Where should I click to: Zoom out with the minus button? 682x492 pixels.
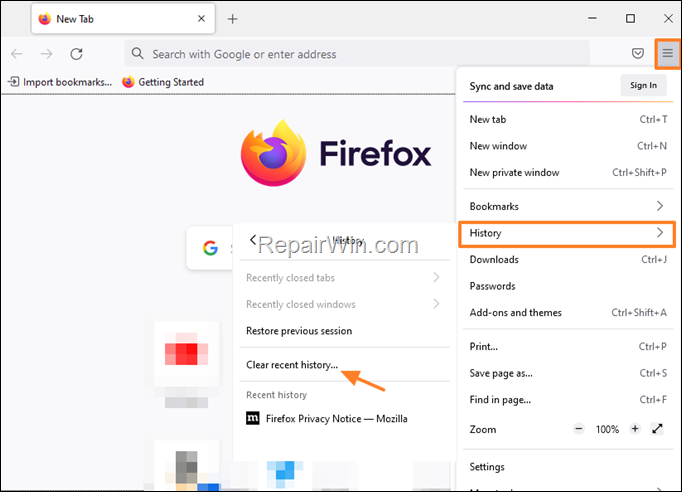pyautogui.click(x=578, y=429)
